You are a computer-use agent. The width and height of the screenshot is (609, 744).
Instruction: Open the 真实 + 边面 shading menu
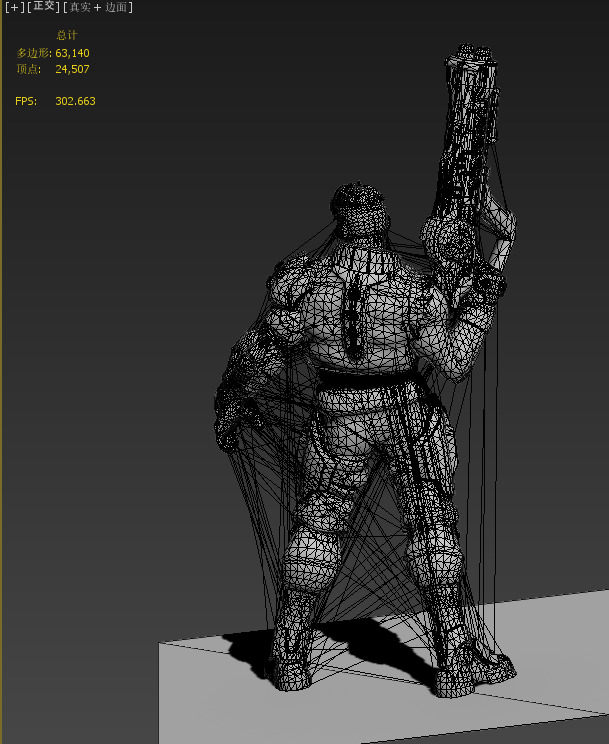98,7
